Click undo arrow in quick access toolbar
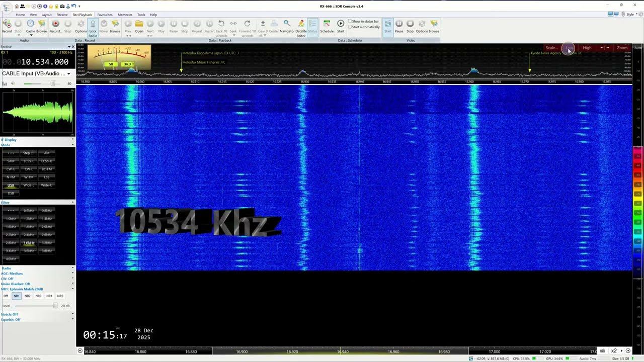The width and height of the screenshot is (644, 362). 73,6
